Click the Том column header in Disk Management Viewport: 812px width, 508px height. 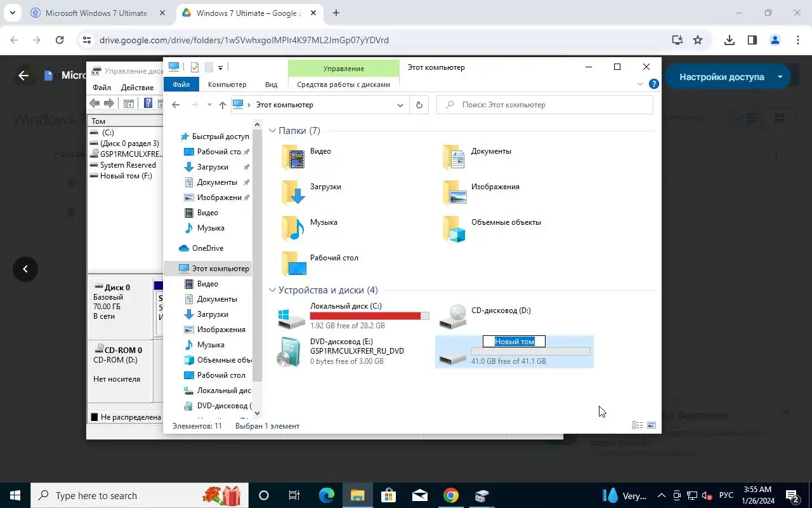pyautogui.click(x=125, y=121)
